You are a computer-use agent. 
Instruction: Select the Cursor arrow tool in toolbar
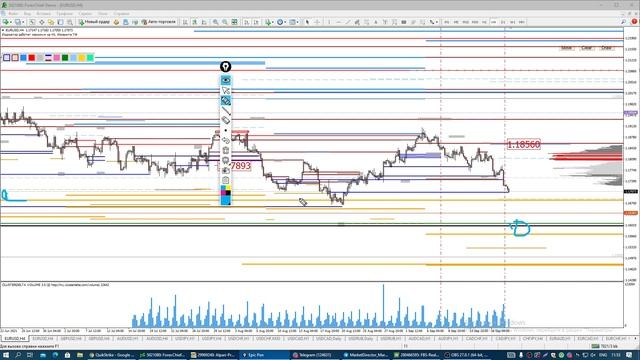pos(307,22)
